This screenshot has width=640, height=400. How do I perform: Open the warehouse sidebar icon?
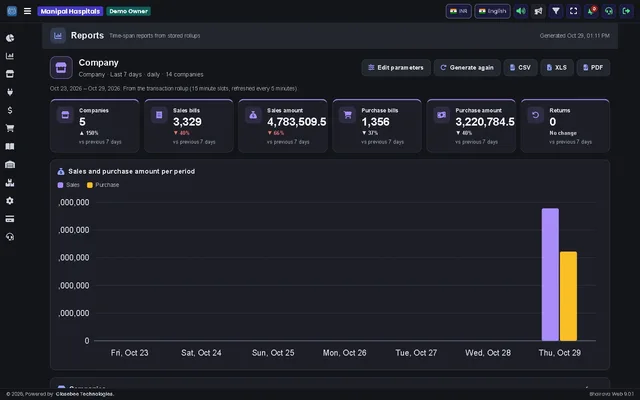[x=10, y=164]
